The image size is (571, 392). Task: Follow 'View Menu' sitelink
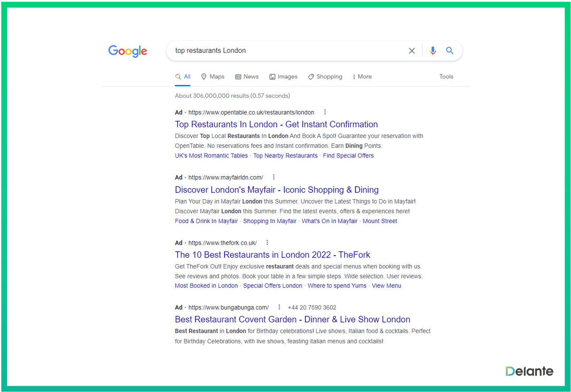click(386, 286)
